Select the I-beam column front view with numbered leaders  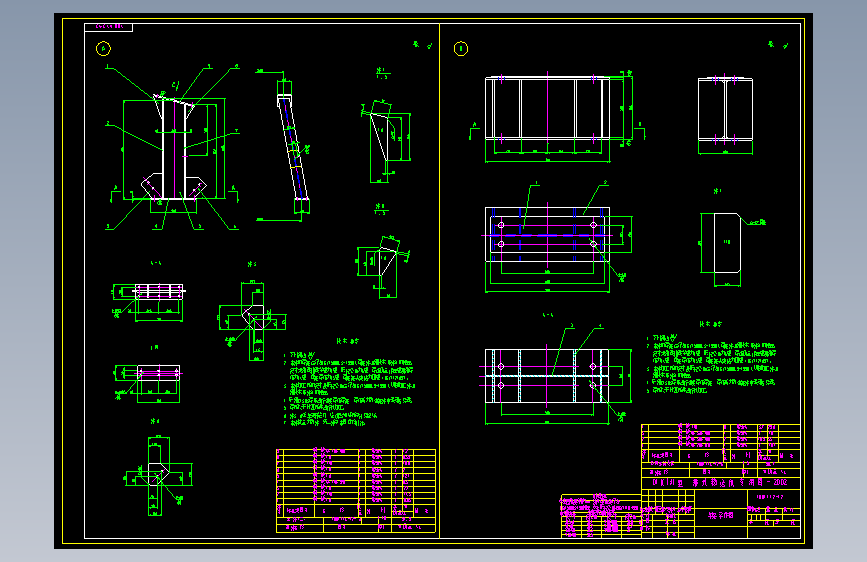tap(174, 148)
